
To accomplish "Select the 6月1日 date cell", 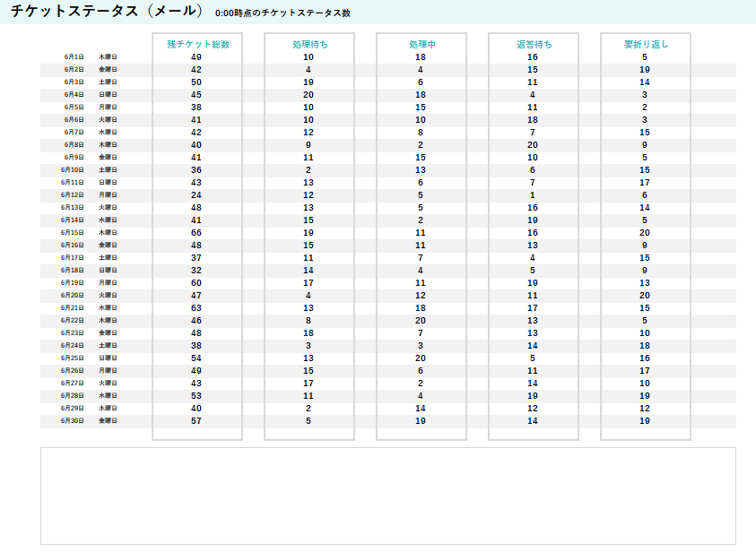I will pyautogui.click(x=74, y=56).
